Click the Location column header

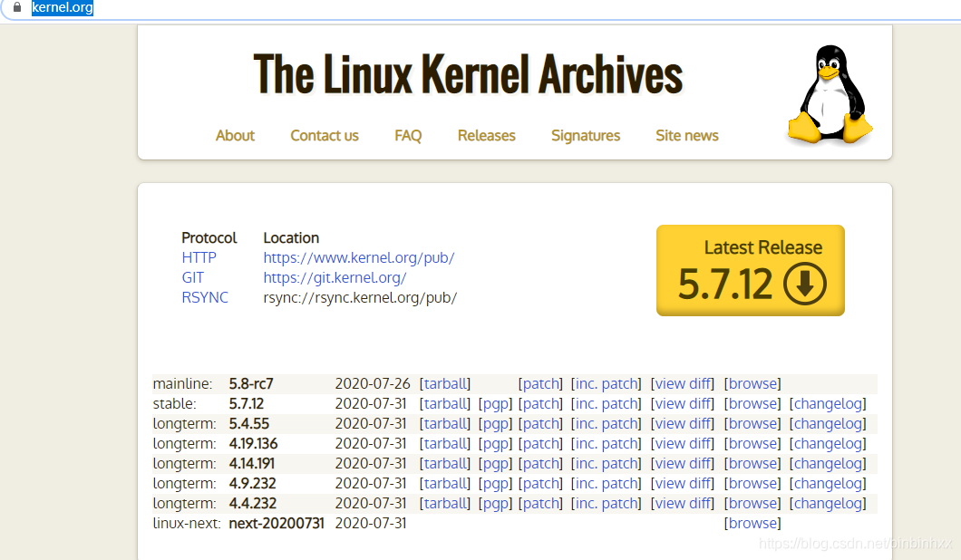(x=291, y=237)
